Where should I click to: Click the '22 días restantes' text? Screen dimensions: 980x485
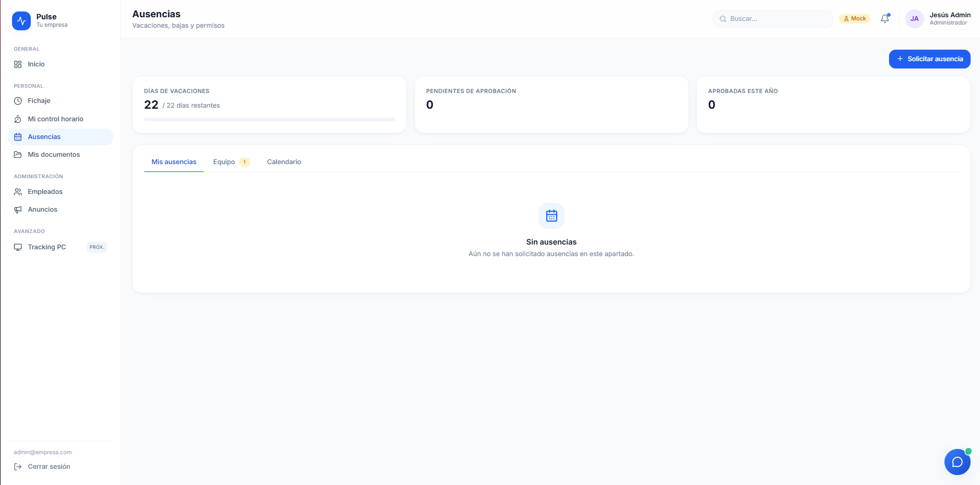[x=193, y=106]
